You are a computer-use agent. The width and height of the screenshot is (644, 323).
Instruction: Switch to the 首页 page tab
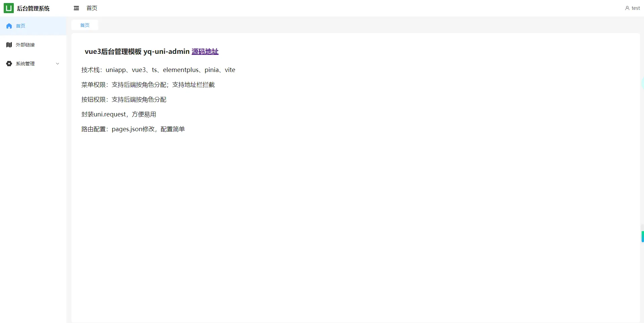[x=85, y=25]
